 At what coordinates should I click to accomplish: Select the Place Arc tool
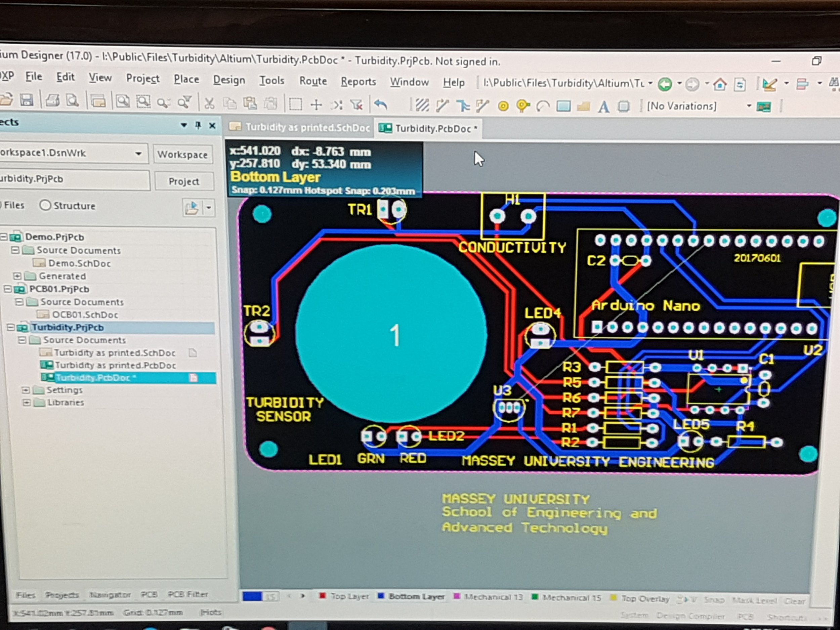click(543, 106)
